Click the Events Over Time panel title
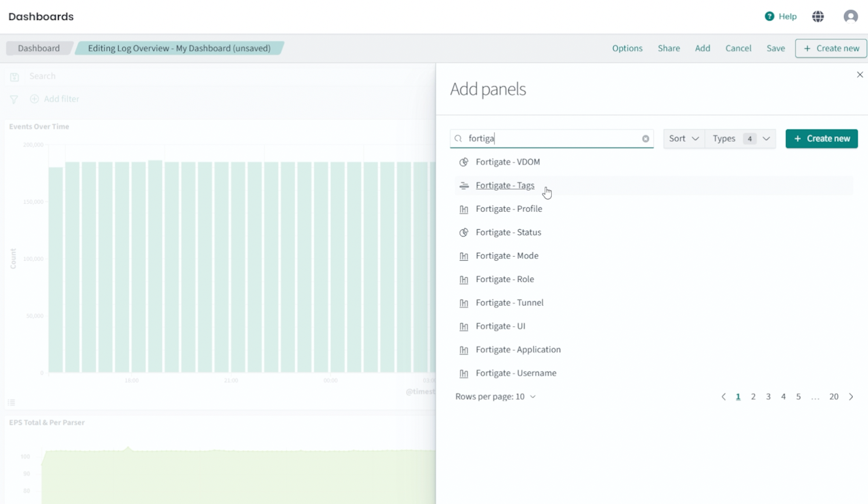Viewport: 868px width, 504px height. [x=39, y=126]
